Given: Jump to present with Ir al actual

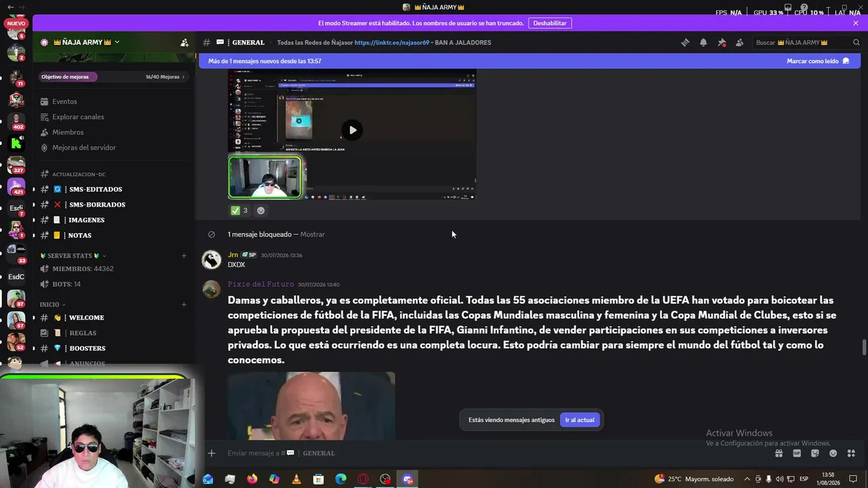Looking at the screenshot, I should point(580,420).
